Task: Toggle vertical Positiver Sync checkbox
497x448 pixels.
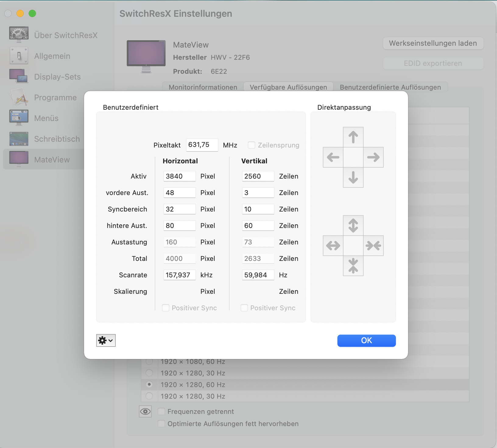Action: 244,308
